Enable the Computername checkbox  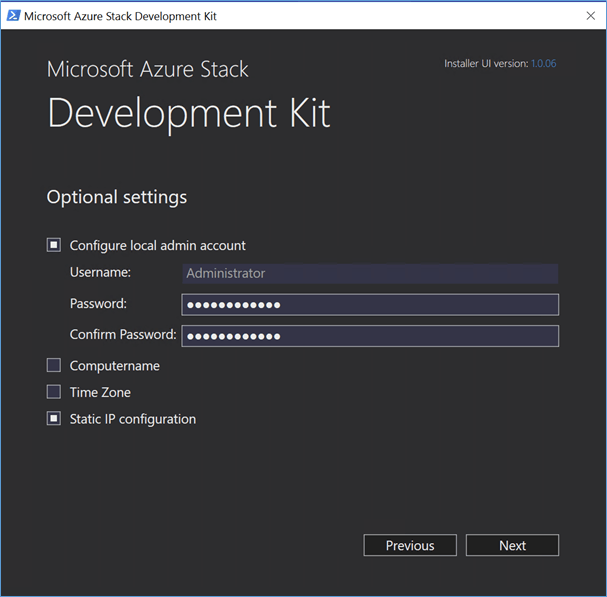click(54, 365)
